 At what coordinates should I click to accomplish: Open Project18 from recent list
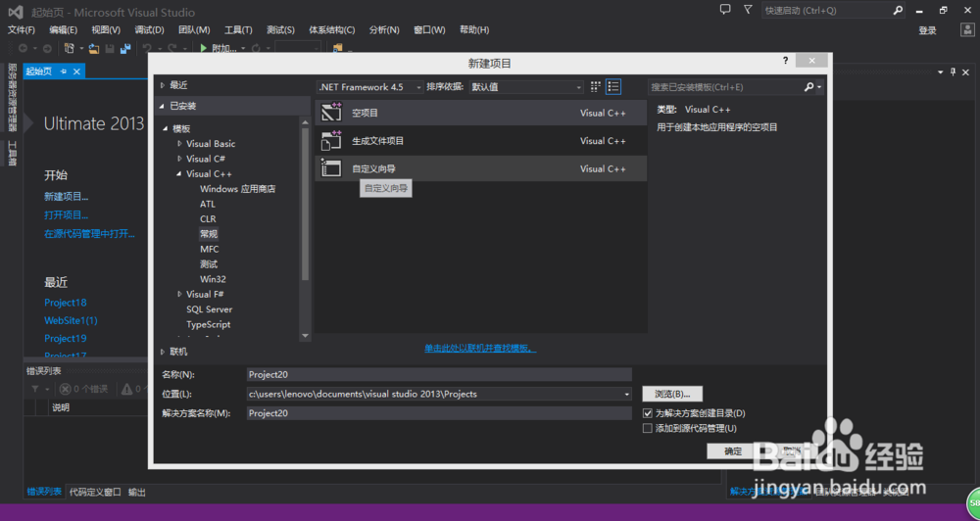click(65, 303)
